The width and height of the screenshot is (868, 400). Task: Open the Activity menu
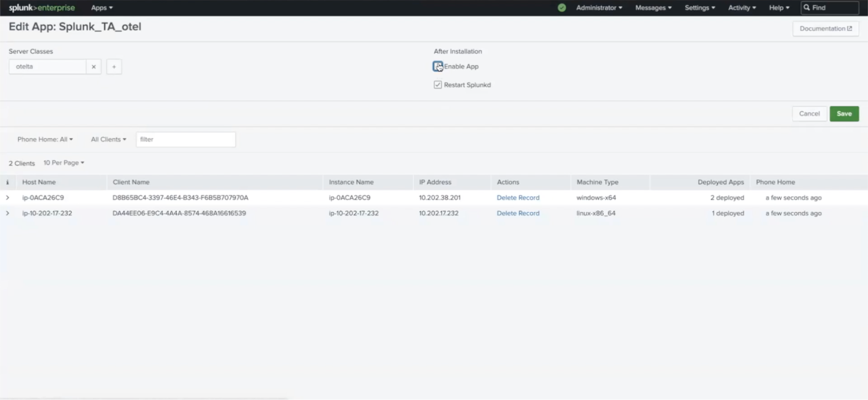742,8
